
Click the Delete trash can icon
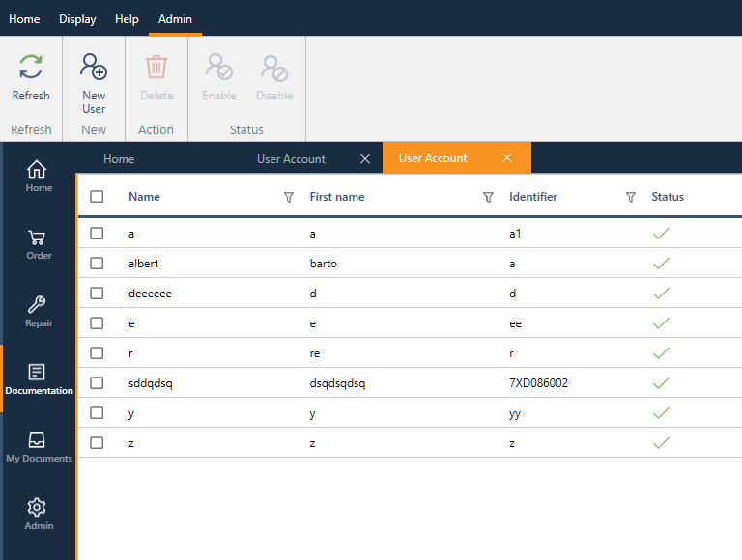tap(156, 68)
